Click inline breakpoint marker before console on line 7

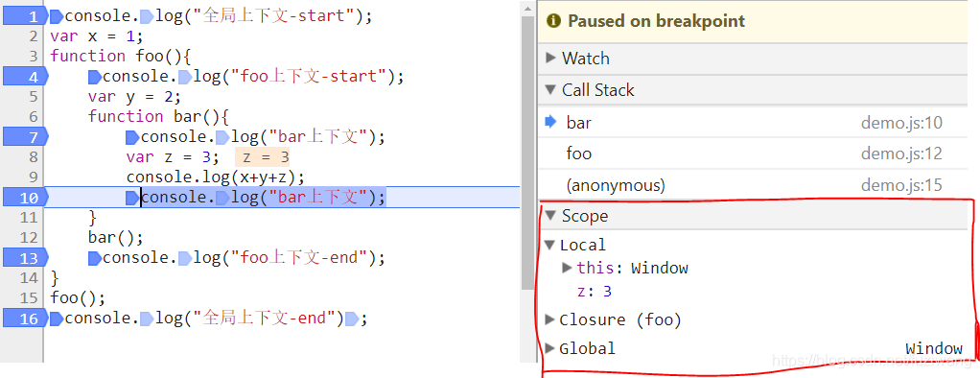[x=132, y=137]
